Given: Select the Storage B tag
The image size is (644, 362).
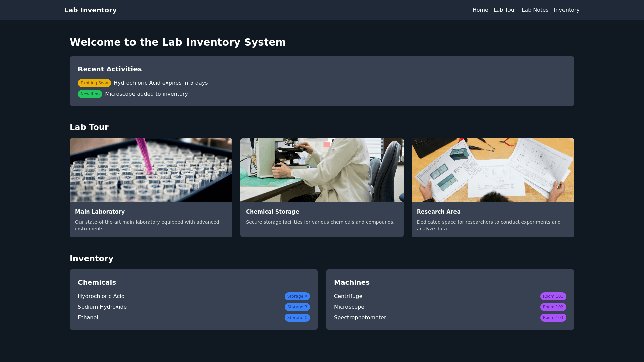Looking at the screenshot, I should (x=297, y=307).
